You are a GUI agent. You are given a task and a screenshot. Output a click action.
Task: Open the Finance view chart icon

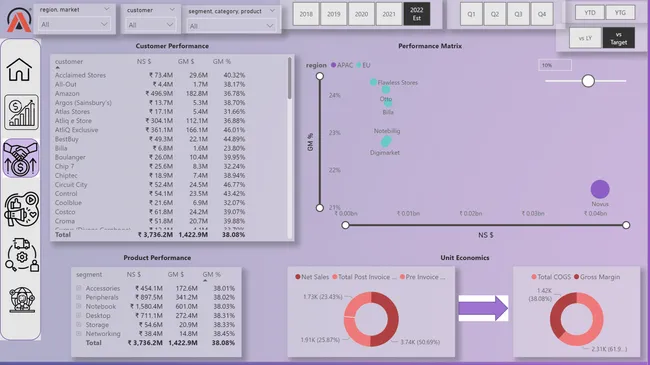coord(22,112)
